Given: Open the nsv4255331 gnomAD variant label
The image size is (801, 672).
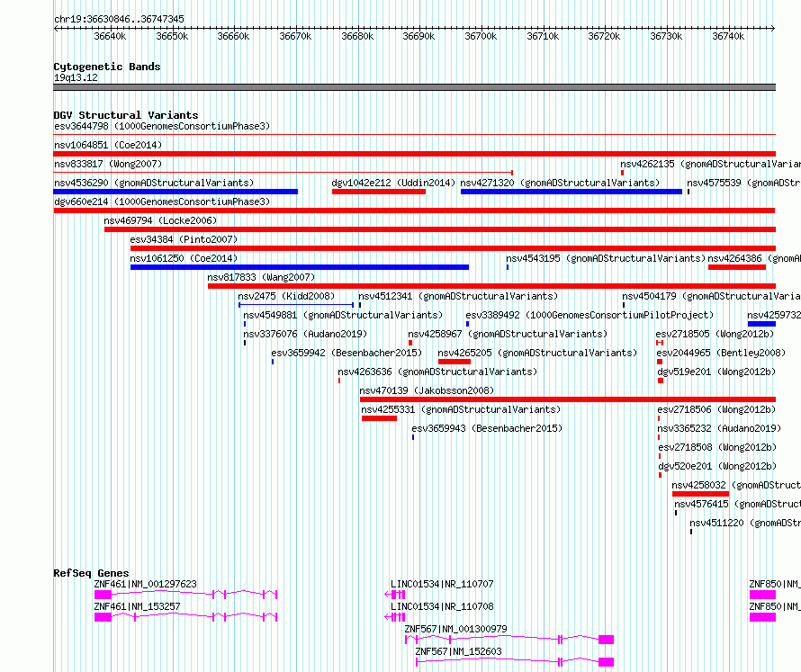Looking at the screenshot, I should (x=461, y=409).
